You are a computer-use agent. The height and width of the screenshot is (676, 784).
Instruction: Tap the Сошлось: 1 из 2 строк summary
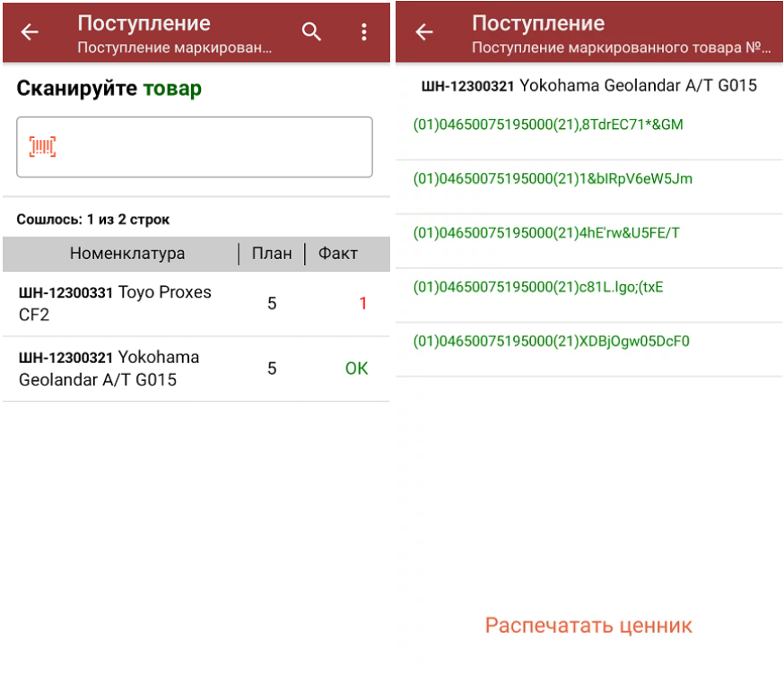[x=93, y=220]
